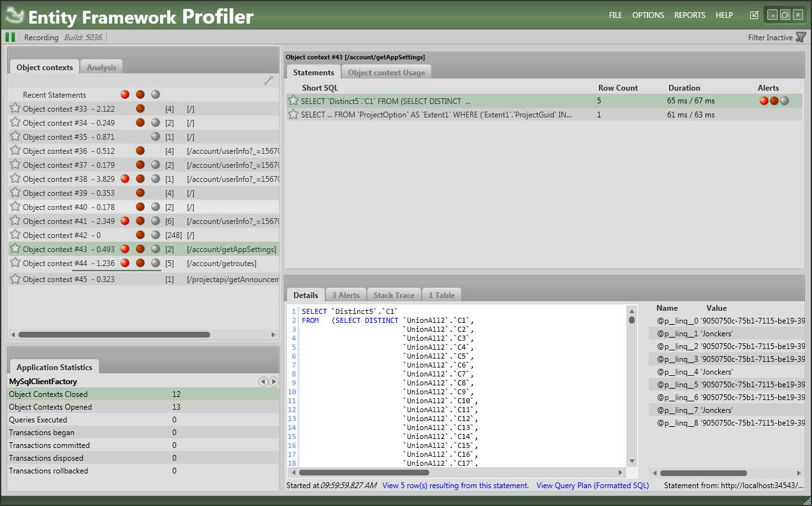The image size is (812, 506).
Task: Select the Object contexts tab
Action: pos(45,67)
